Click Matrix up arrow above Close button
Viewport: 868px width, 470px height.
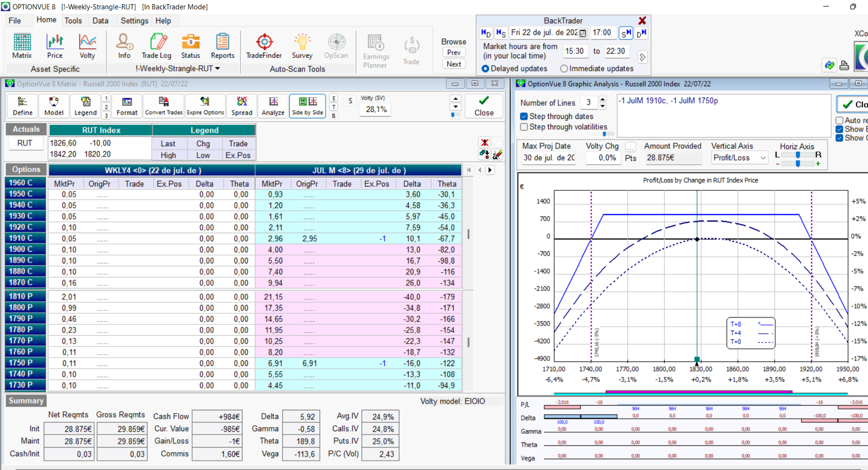455,99
